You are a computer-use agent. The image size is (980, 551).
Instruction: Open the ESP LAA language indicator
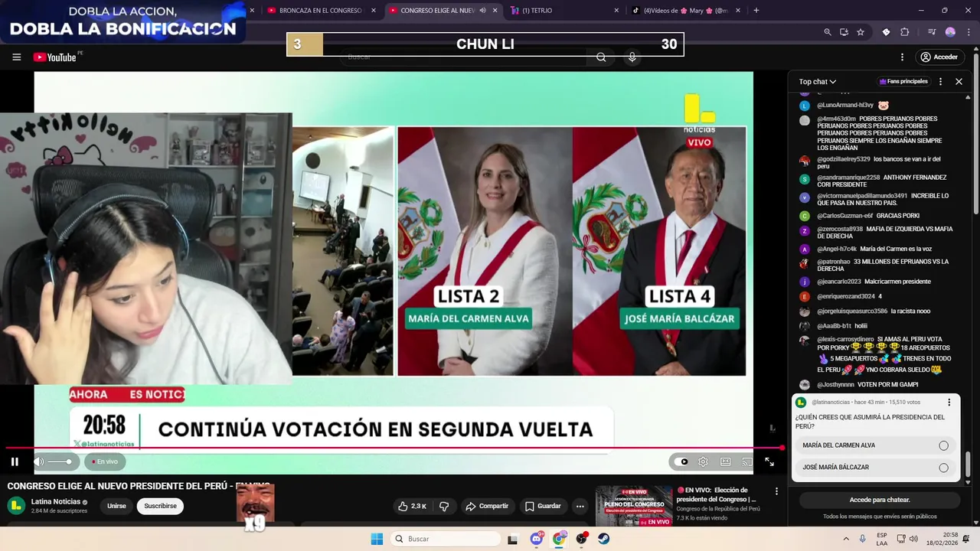click(x=882, y=539)
